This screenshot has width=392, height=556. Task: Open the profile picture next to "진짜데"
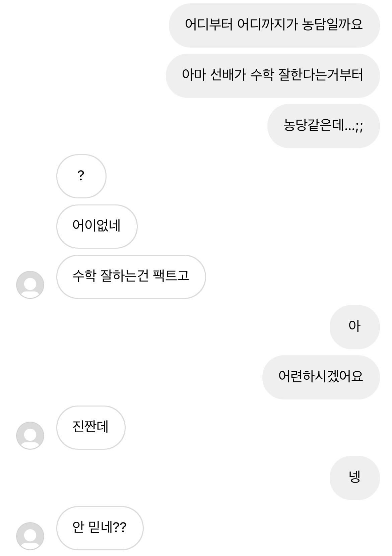(30, 435)
